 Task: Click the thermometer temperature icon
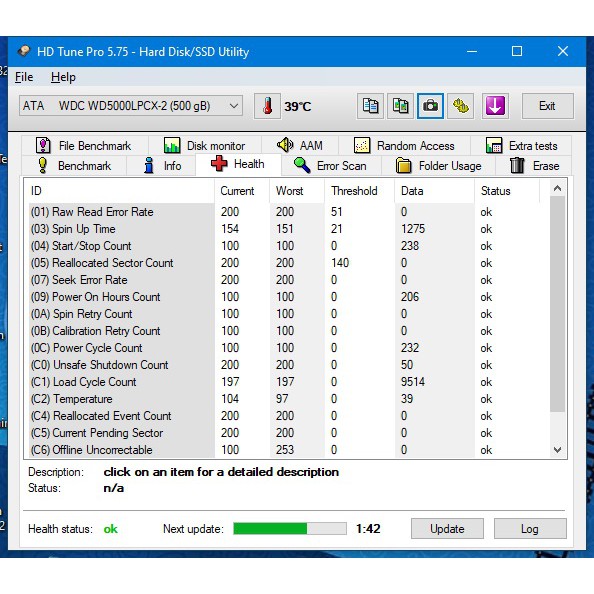[267, 106]
